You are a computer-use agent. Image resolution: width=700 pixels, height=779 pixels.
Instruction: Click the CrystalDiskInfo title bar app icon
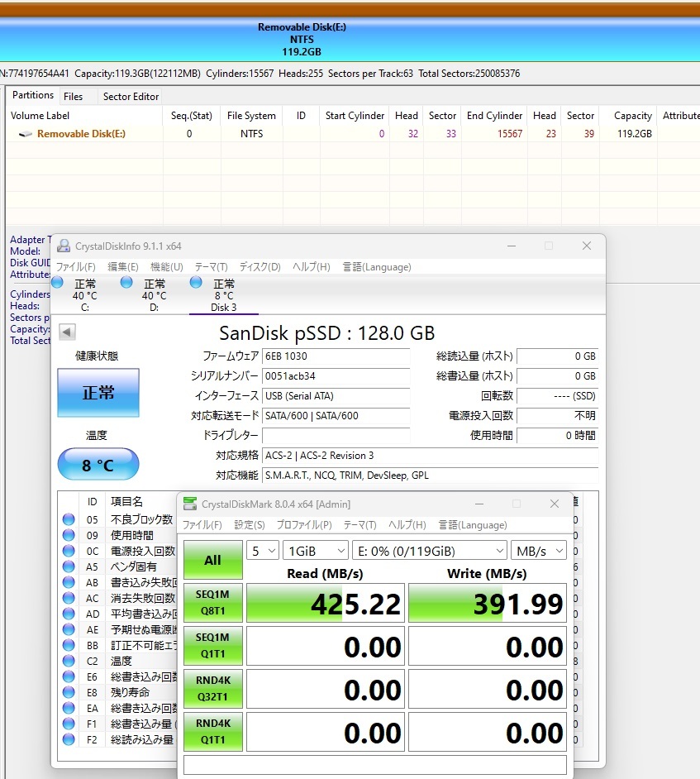(63, 246)
